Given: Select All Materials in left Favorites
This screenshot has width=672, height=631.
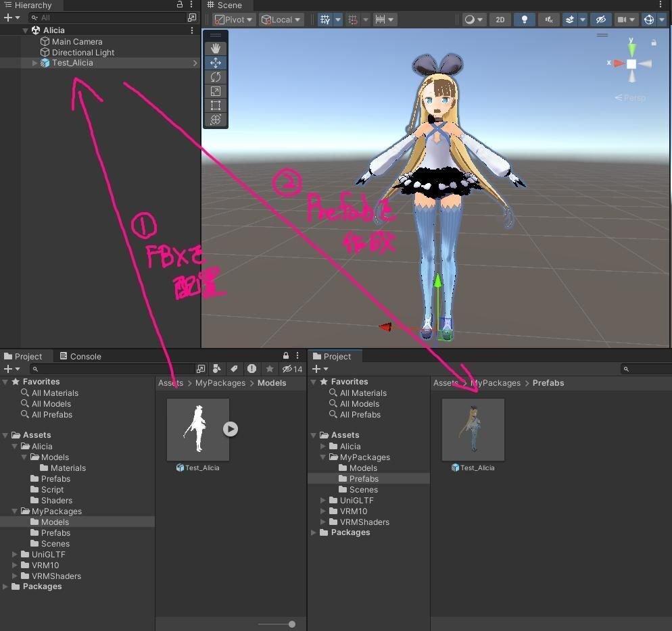Looking at the screenshot, I should (55, 393).
